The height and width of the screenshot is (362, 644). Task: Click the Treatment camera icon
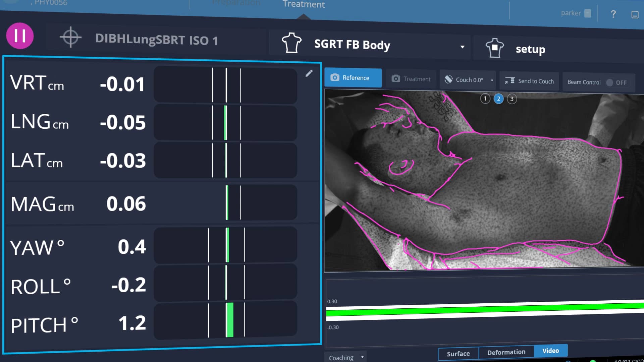(396, 79)
